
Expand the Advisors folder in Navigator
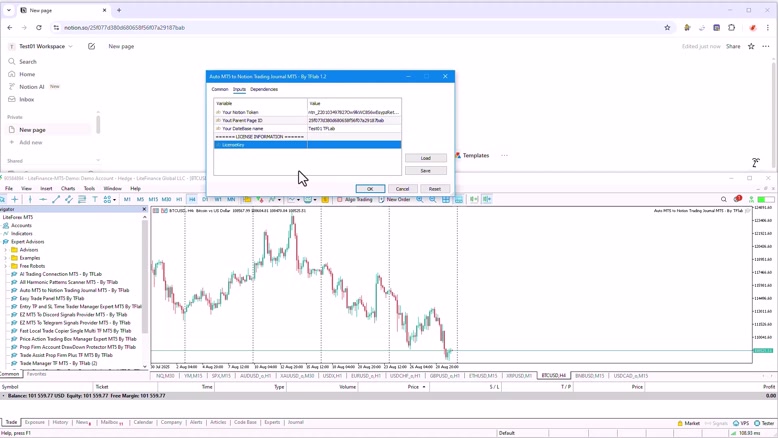coord(7,250)
